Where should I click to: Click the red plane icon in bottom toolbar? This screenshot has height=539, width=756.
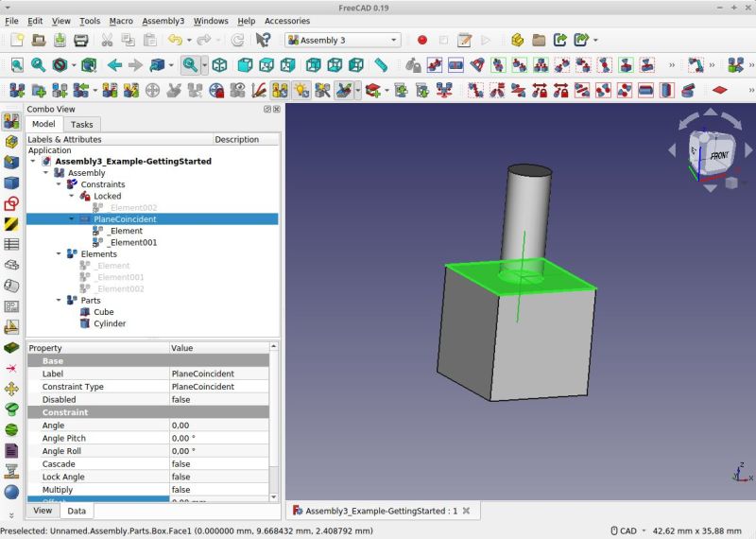pos(719,90)
